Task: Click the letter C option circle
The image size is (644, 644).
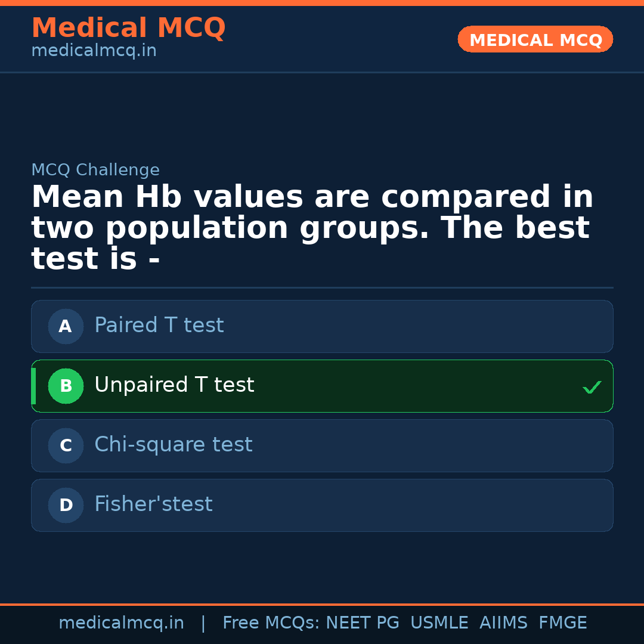Action: point(66,445)
